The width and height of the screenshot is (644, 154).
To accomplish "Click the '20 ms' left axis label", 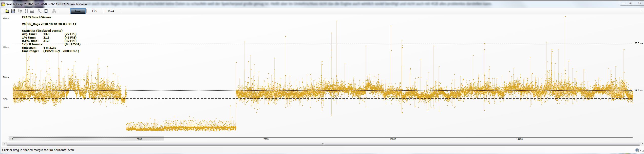I will 6,77.
